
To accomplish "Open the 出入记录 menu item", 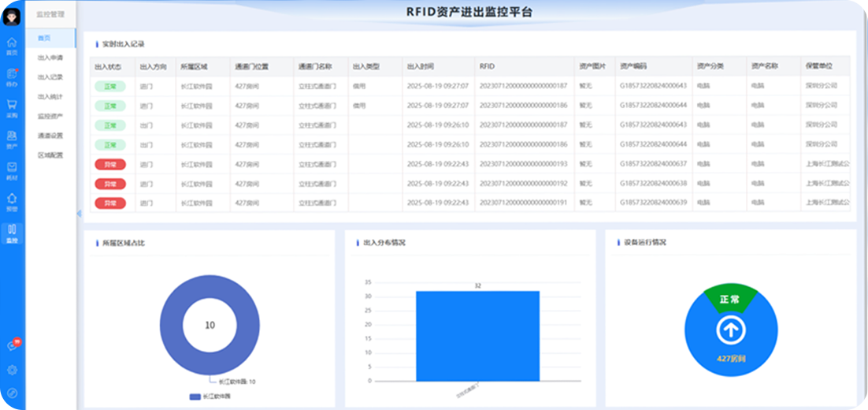I will (x=50, y=77).
